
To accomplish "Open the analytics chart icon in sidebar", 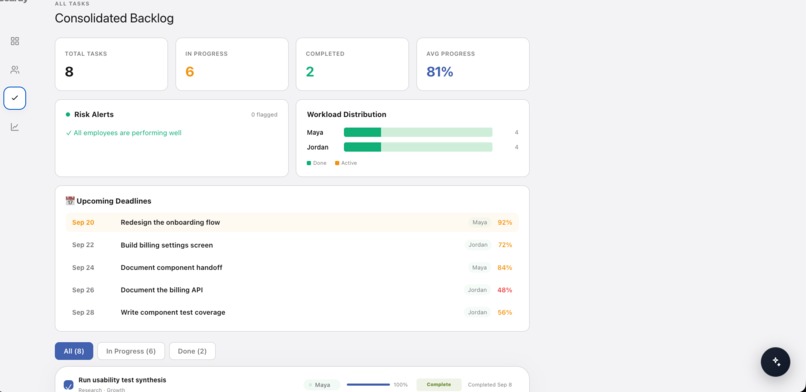I will tap(15, 127).
